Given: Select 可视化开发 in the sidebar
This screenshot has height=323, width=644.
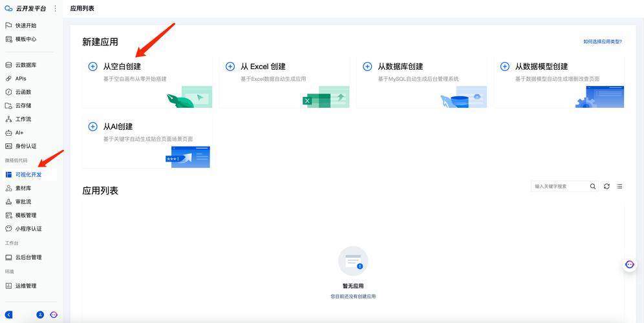Looking at the screenshot, I should coord(28,174).
